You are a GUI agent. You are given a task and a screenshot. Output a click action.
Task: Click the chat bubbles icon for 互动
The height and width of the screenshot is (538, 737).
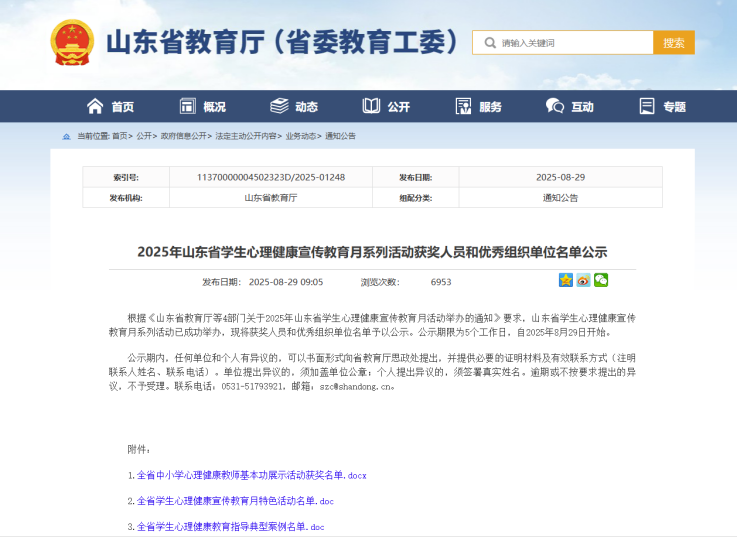pos(555,106)
